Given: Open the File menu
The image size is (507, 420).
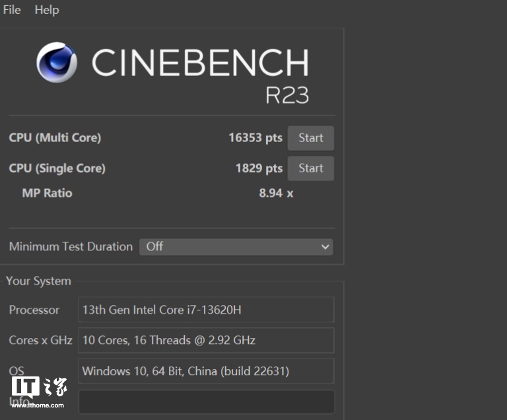Looking at the screenshot, I should 12,10.
